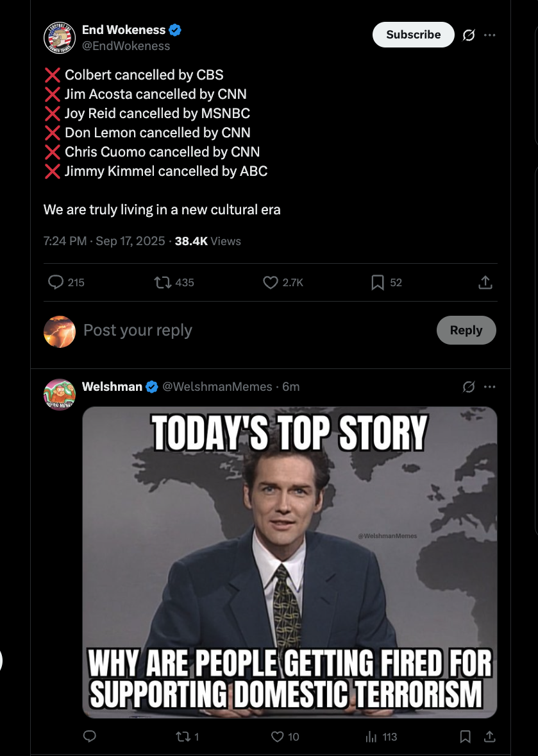Open @EndWokeness handle link
The height and width of the screenshot is (756, 538).
tap(126, 46)
